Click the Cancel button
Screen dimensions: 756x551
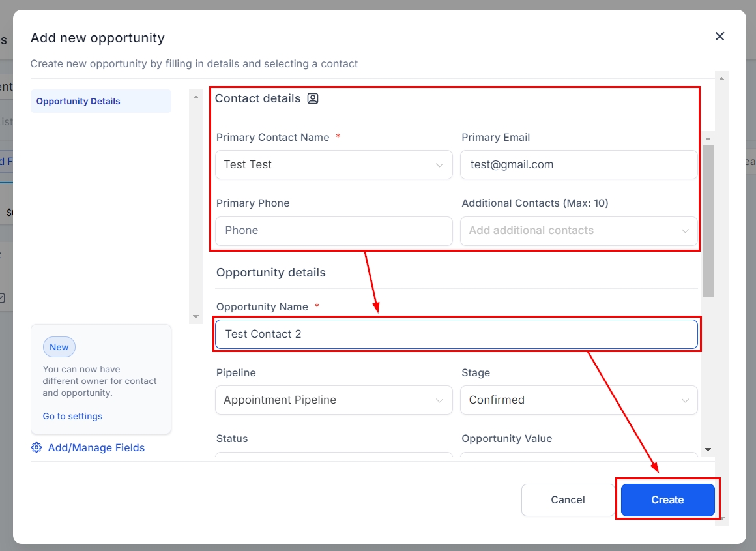568,500
